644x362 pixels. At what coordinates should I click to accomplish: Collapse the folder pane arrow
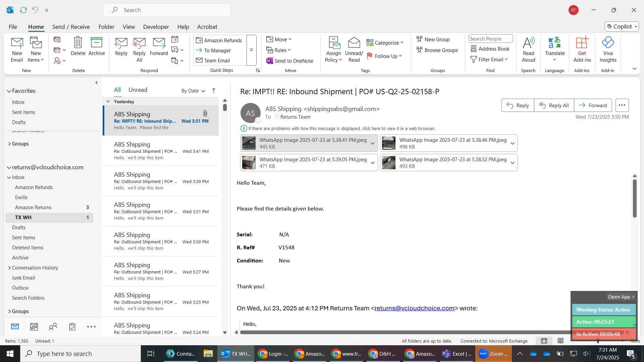pyautogui.click(x=96, y=82)
